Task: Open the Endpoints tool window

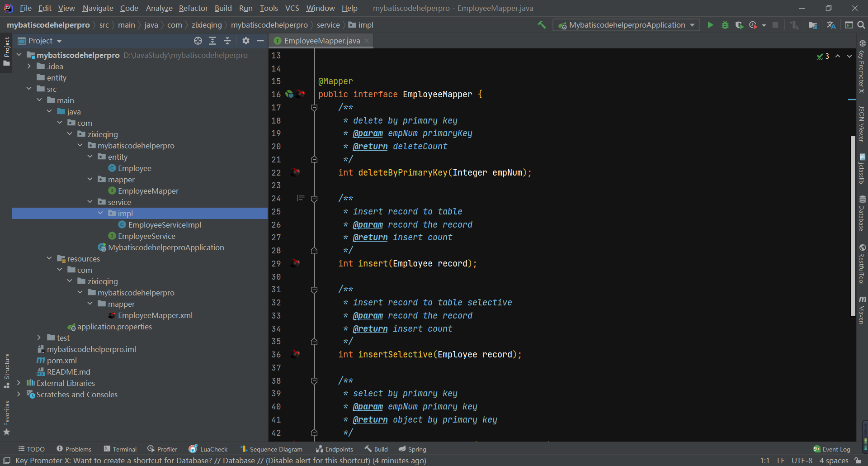Action: tap(335, 449)
